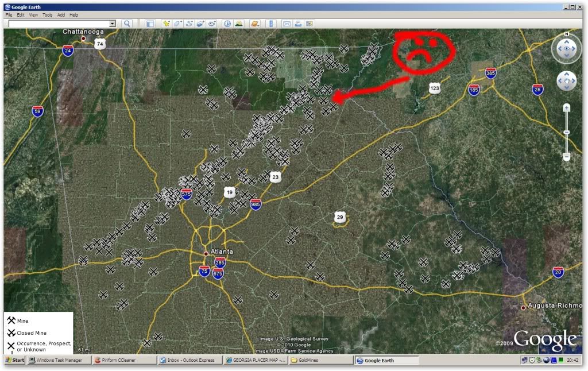The image size is (588, 371).
Task: Add an image overlay from the toolbar
Action: point(200,24)
